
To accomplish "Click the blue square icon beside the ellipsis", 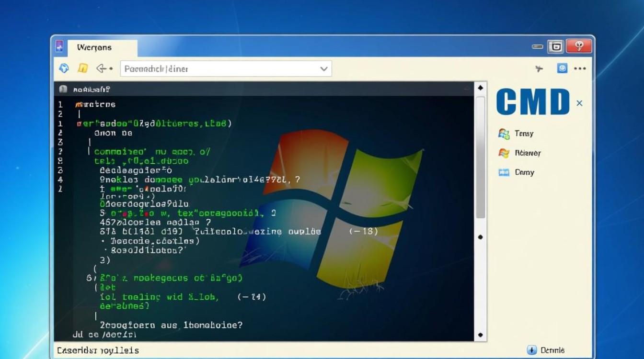I will [x=562, y=68].
